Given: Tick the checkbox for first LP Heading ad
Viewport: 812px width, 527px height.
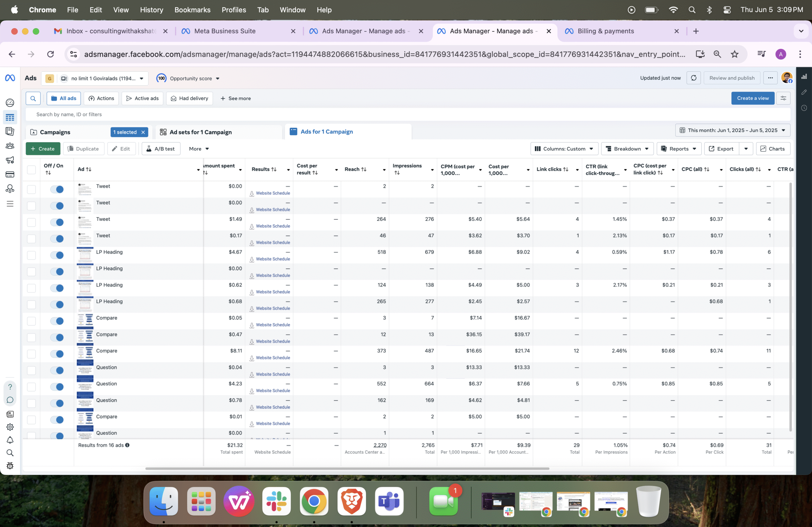Looking at the screenshot, I should click(x=31, y=255).
